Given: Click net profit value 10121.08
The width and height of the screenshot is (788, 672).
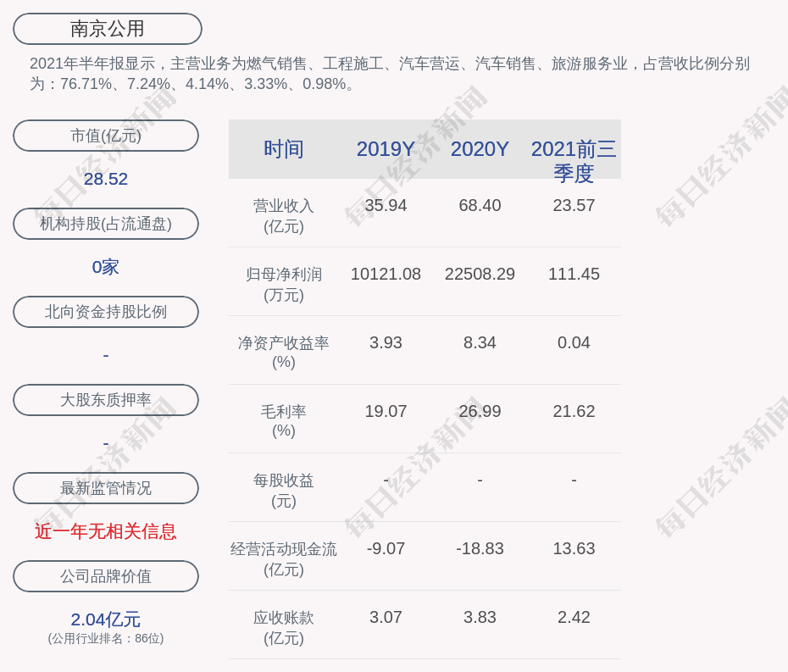Looking at the screenshot, I should (x=386, y=274).
